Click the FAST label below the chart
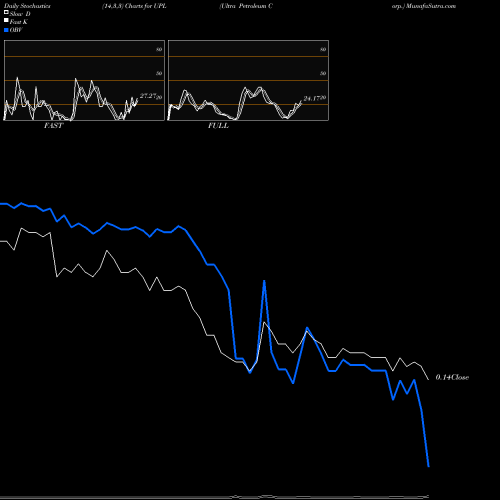Viewport: 500px width, 500px height. pos(53,126)
